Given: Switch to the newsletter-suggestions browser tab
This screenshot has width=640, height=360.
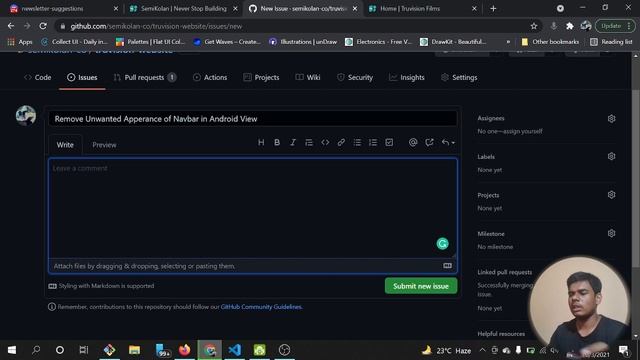Looking at the screenshot, I should (64, 9).
